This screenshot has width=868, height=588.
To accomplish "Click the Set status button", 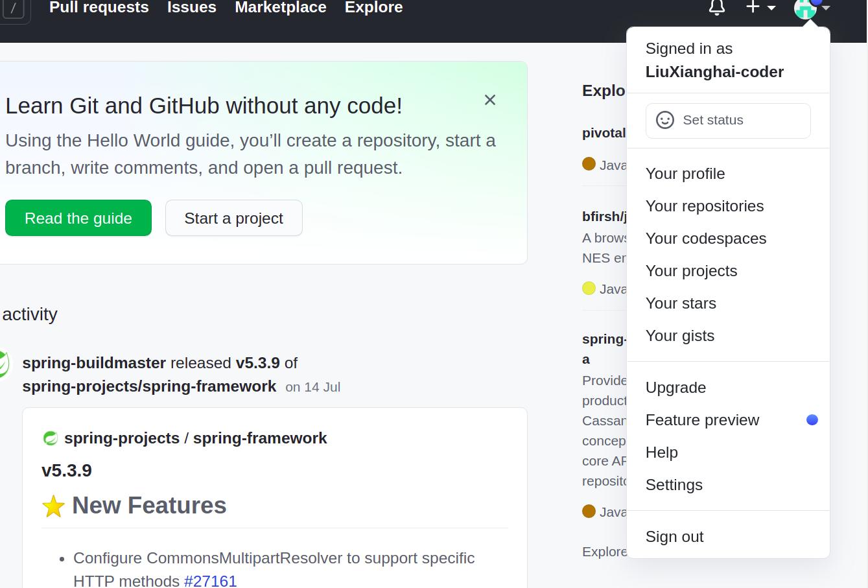I will pyautogui.click(x=728, y=121).
